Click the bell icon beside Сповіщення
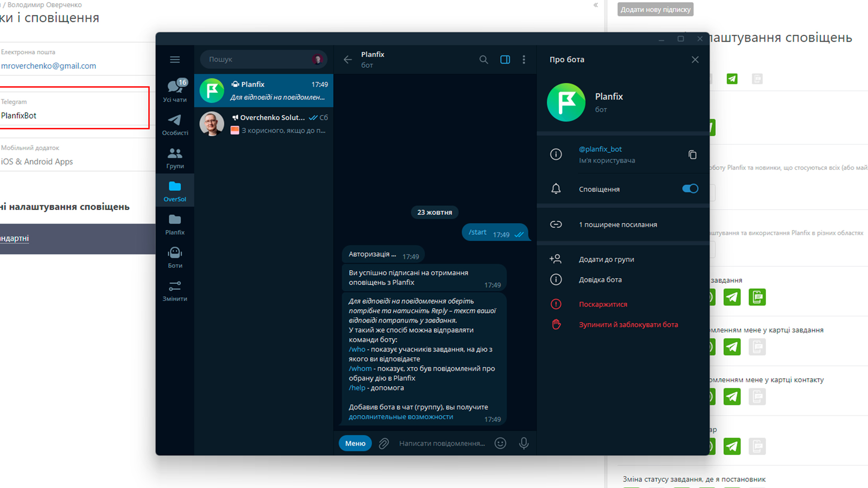Viewport: 868px width, 488px height. (x=556, y=189)
